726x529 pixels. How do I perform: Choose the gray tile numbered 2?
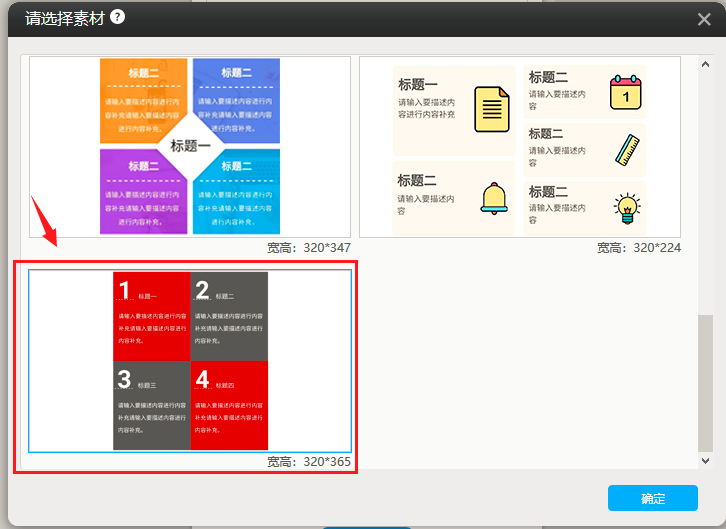pos(229,315)
